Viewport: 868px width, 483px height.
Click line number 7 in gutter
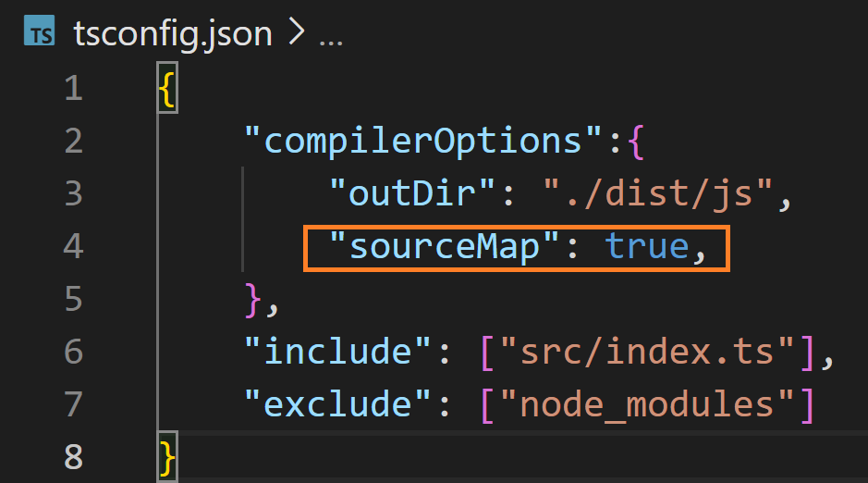tap(74, 403)
